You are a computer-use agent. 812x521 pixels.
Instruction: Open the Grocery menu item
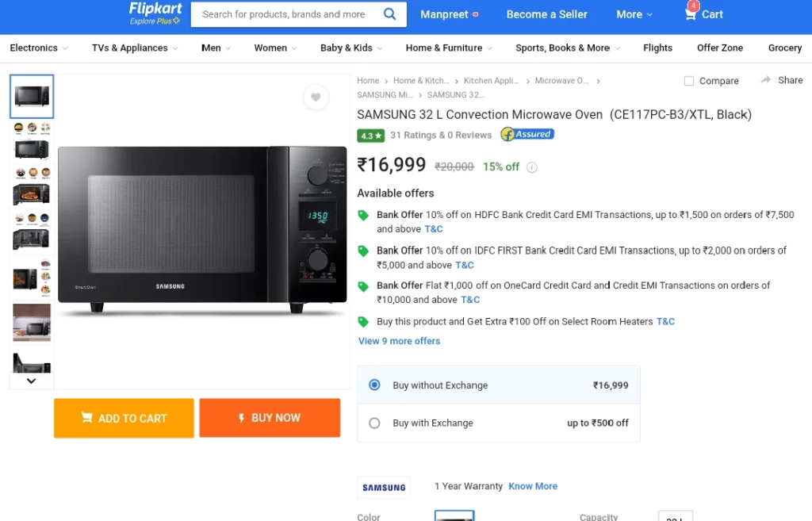tap(785, 48)
